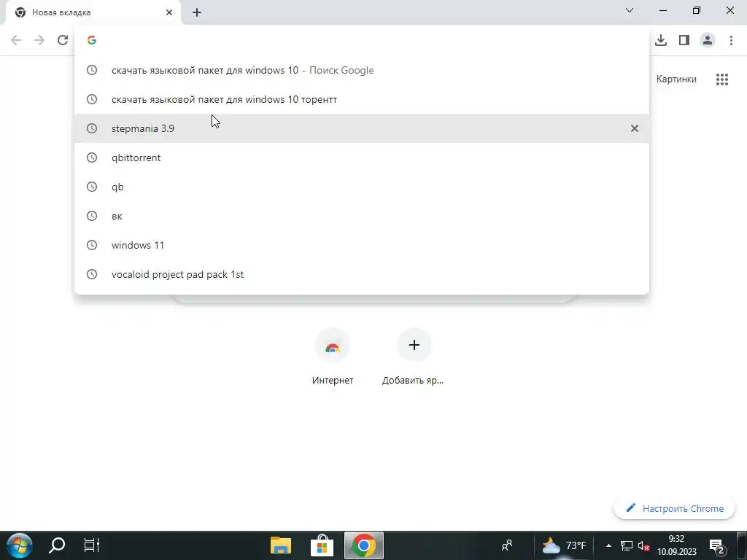Click Добавить ярлык shortcut button
This screenshot has width=747, height=560.
(x=413, y=357)
